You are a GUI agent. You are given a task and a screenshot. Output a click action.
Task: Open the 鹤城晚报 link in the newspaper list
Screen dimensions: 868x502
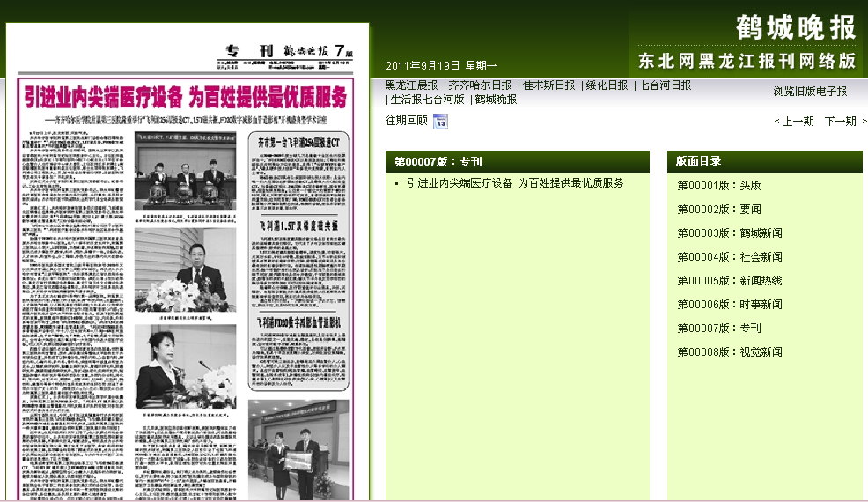click(x=496, y=100)
